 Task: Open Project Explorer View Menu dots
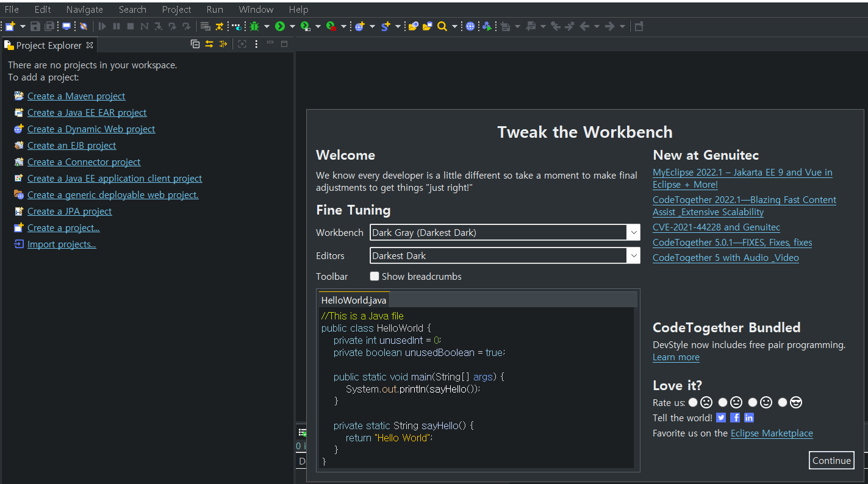(x=256, y=44)
